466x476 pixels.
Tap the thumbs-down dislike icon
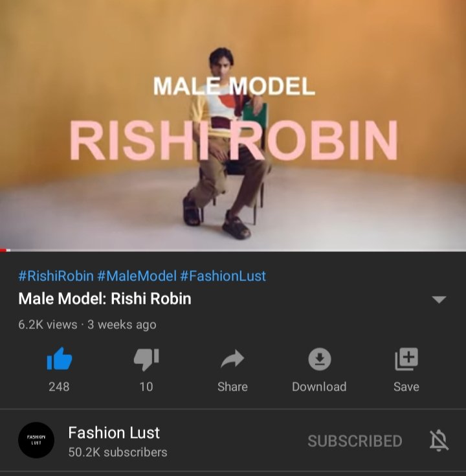coord(146,359)
